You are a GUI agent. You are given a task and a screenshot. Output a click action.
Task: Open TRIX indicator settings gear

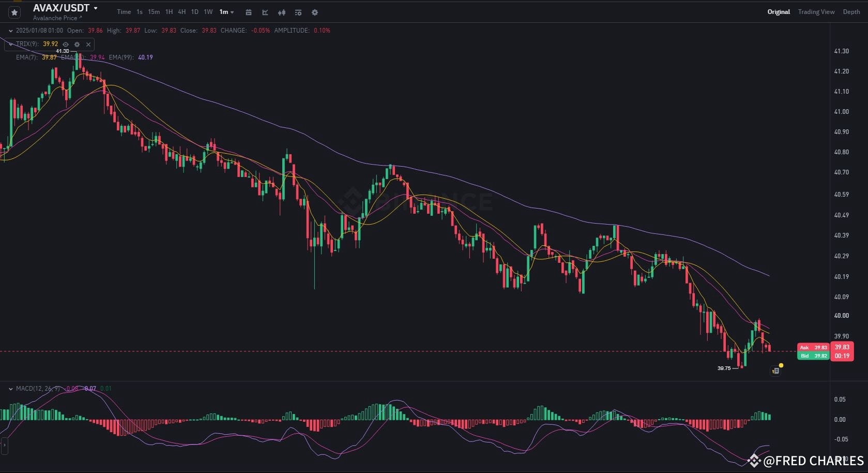click(77, 45)
